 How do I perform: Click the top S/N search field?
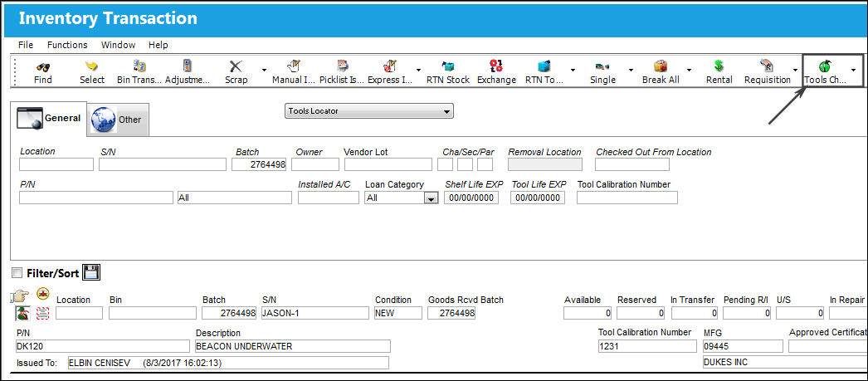pyautogui.click(x=163, y=164)
